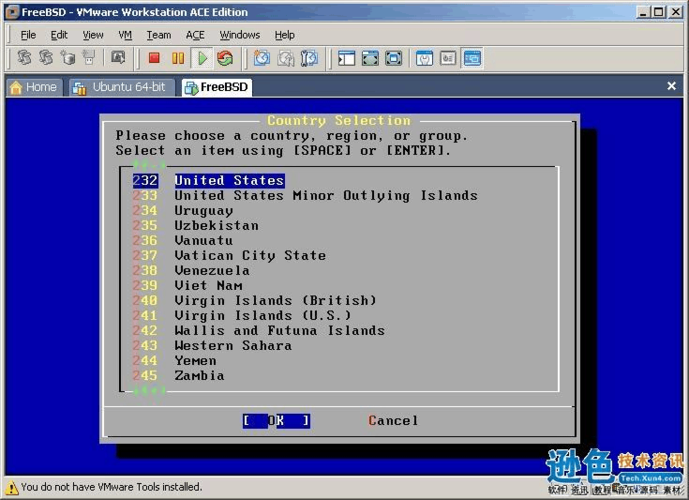The image size is (689, 500).
Task: Click the Quick Switch mode icon
Action: 393,58
